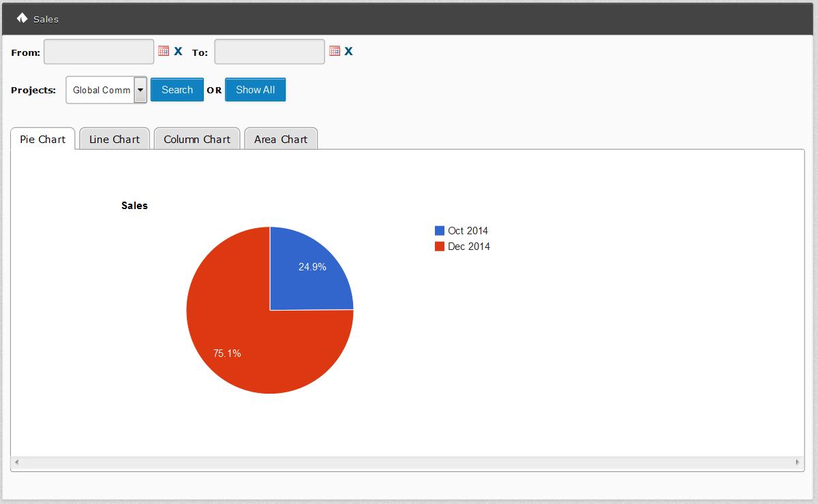This screenshot has width=818, height=504.
Task: Open the To date calendar picker
Action: pos(334,51)
